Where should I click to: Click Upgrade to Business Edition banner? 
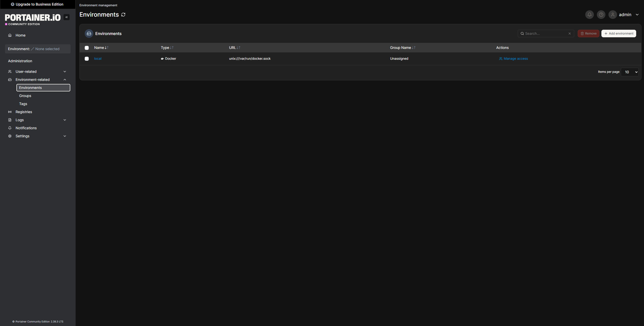pyautogui.click(x=38, y=4)
